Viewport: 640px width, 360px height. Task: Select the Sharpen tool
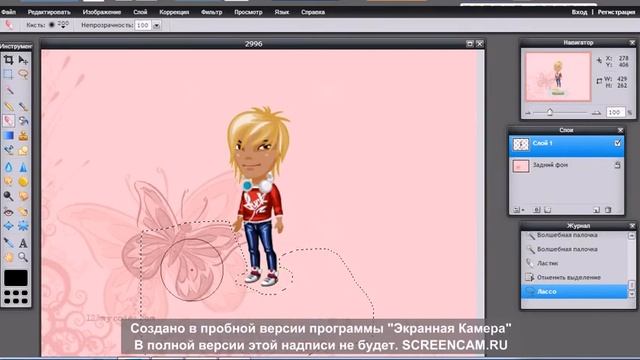pos(23,167)
